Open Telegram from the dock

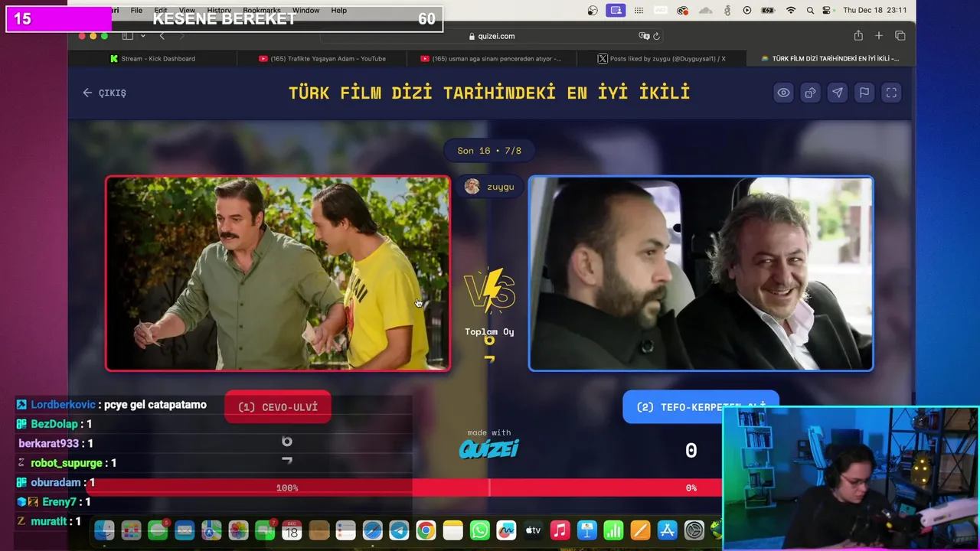tap(399, 530)
